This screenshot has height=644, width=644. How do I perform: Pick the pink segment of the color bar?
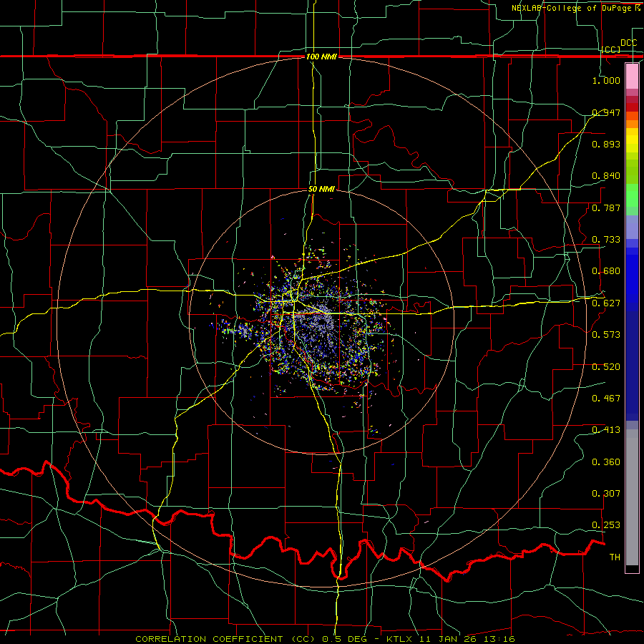pyautogui.click(x=632, y=76)
